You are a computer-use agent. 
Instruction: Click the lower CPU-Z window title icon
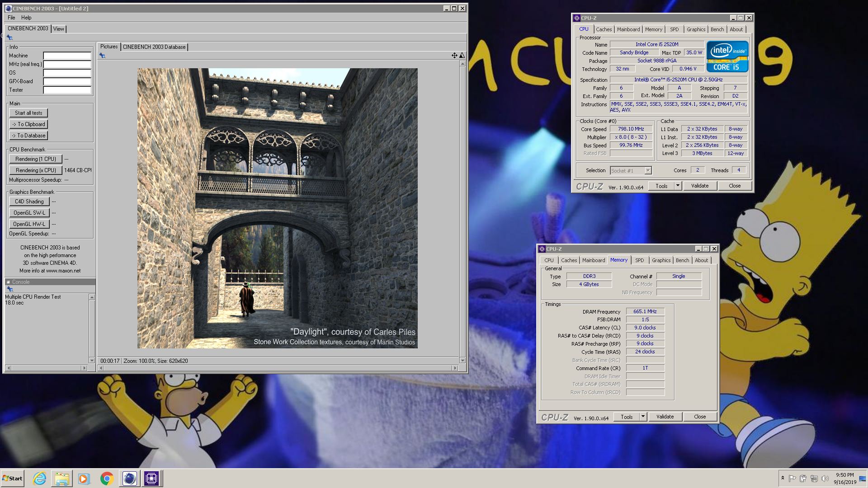[x=542, y=249]
